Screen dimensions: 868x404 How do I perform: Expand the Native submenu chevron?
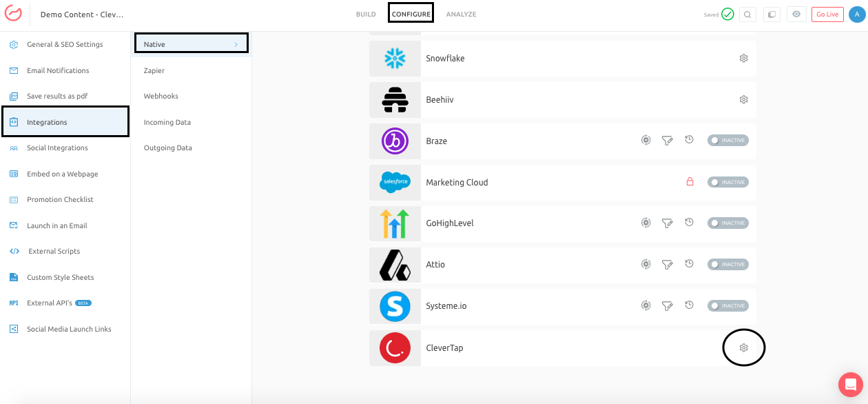coord(236,45)
